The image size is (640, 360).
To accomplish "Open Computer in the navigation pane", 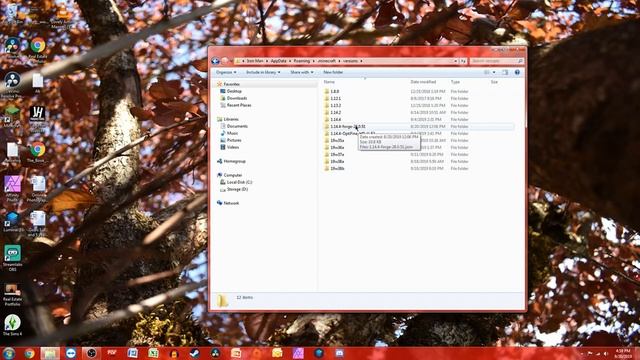I will coord(233,175).
